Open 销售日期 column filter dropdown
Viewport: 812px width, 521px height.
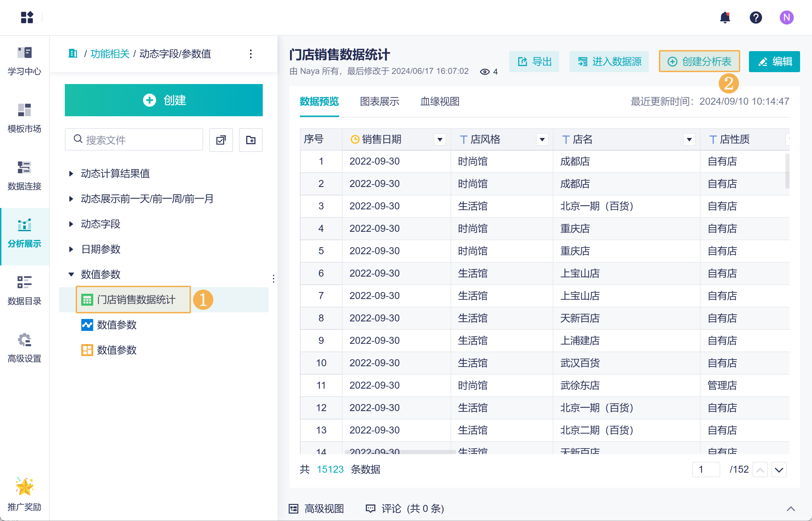click(440, 139)
